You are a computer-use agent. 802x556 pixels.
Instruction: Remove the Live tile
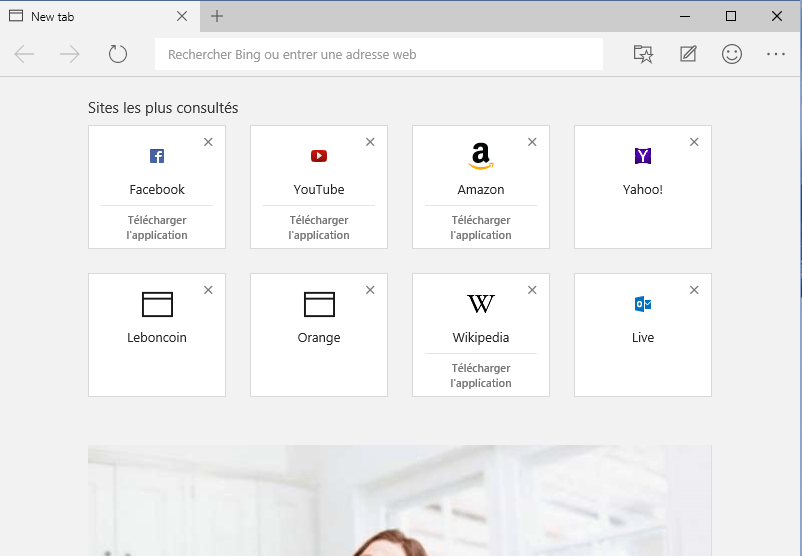[x=694, y=290]
